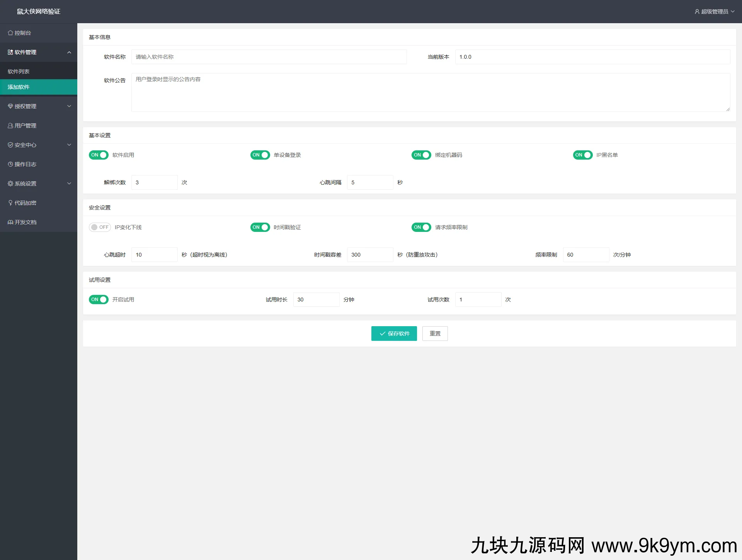The height and width of the screenshot is (560, 742).
Task: Click the 控制台 home icon in sidebar
Action: click(x=10, y=33)
